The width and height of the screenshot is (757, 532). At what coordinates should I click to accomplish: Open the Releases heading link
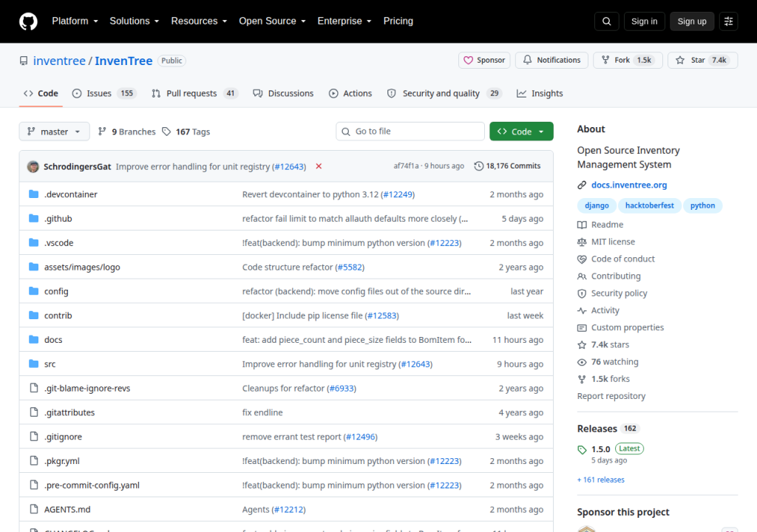[597, 429]
